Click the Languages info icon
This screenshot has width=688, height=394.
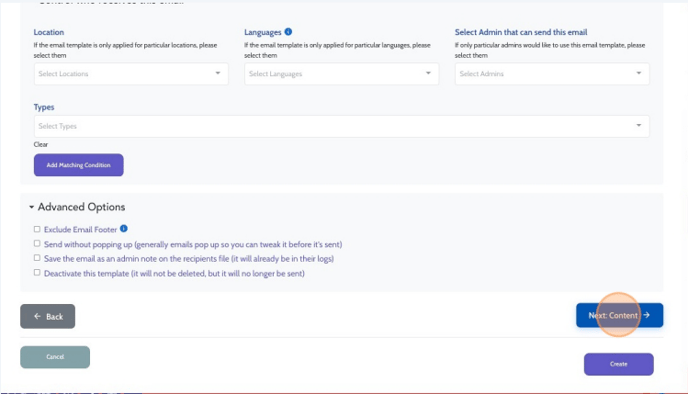tap(288, 32)
